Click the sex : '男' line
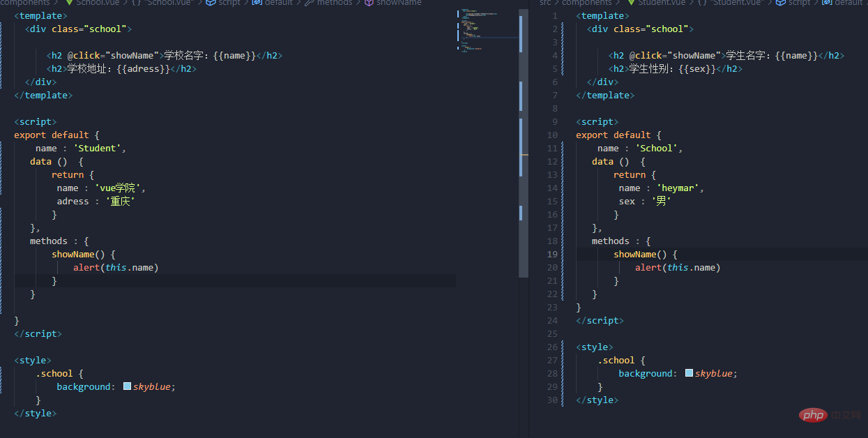 (x=645, y=201)
